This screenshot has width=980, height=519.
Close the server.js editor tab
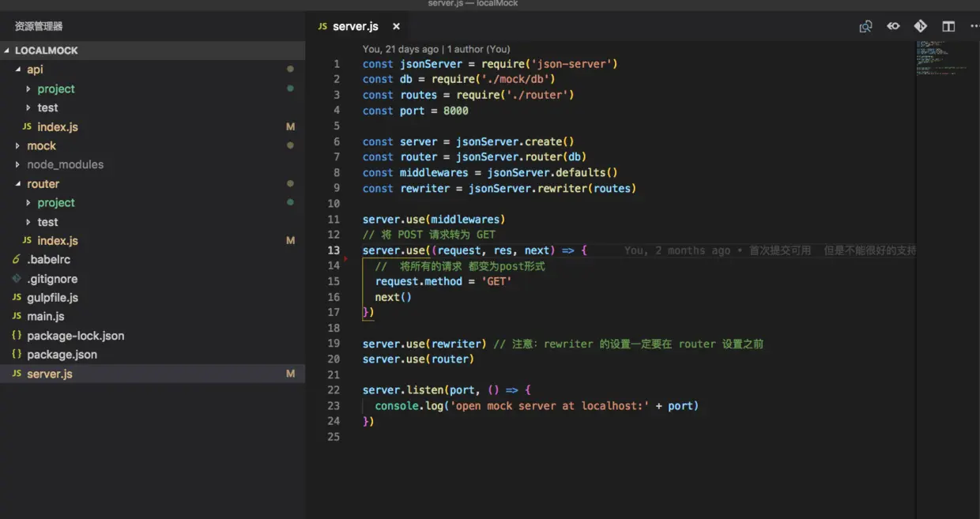click(396, 26)
